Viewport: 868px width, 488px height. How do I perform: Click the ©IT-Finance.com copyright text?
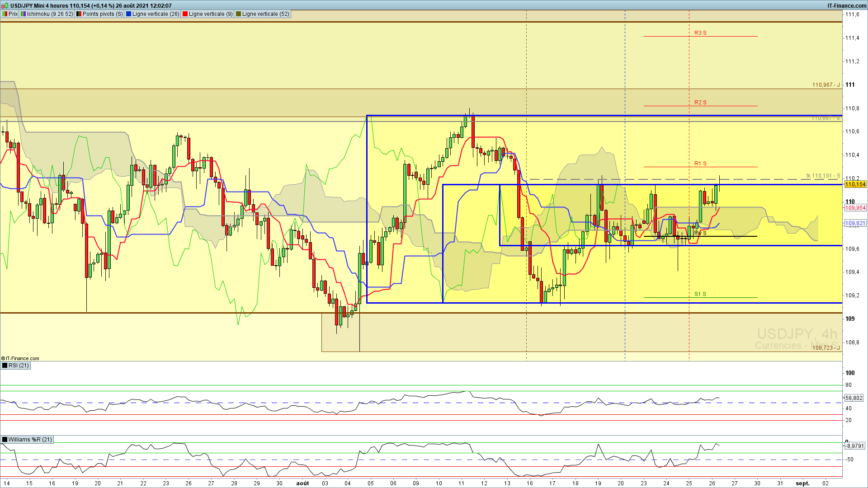[x=20, y=358]
